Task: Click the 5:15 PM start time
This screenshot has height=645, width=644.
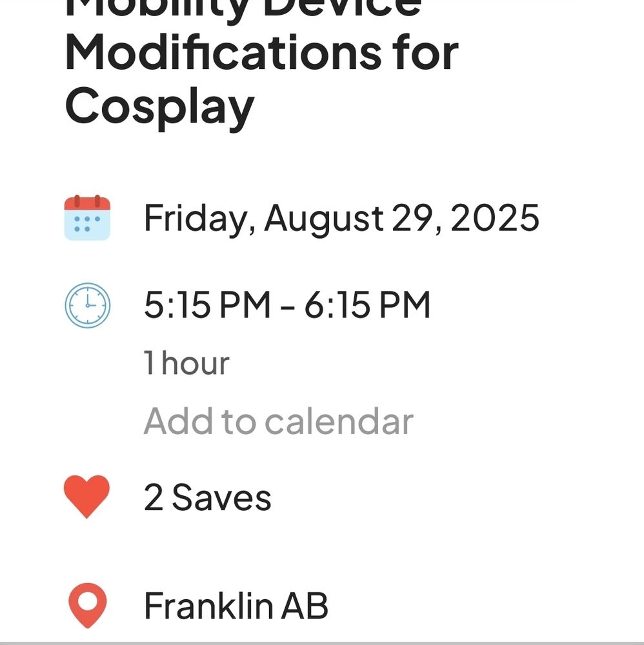Action: tap(206, 305)
